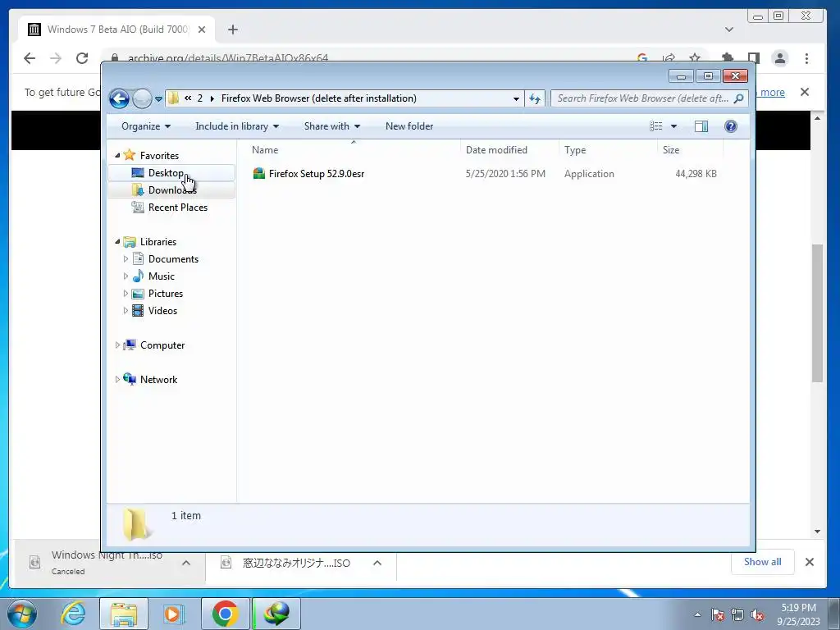The height and width of the screenshot is (630, 840).
Task: Click the Explorer Help icon
Action: (x=730, y=126)
